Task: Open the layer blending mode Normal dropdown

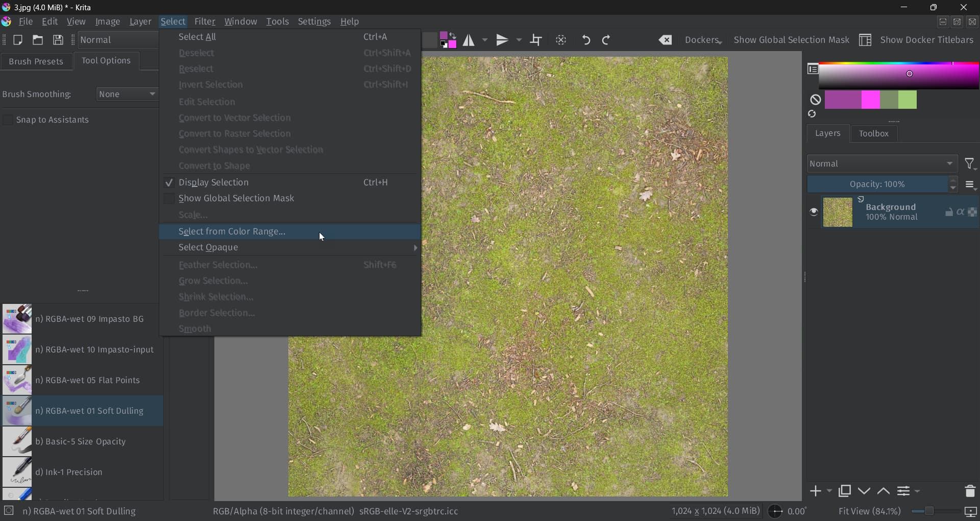Action: coord(881,164)
